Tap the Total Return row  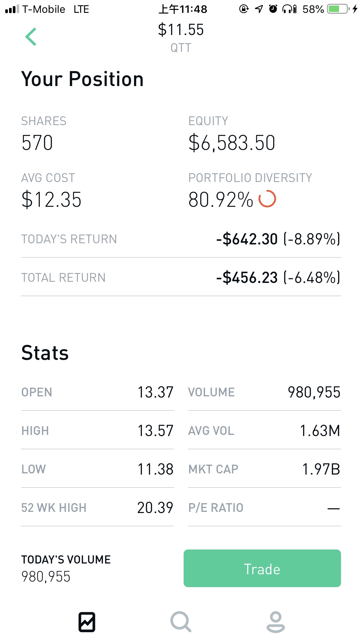181,277
